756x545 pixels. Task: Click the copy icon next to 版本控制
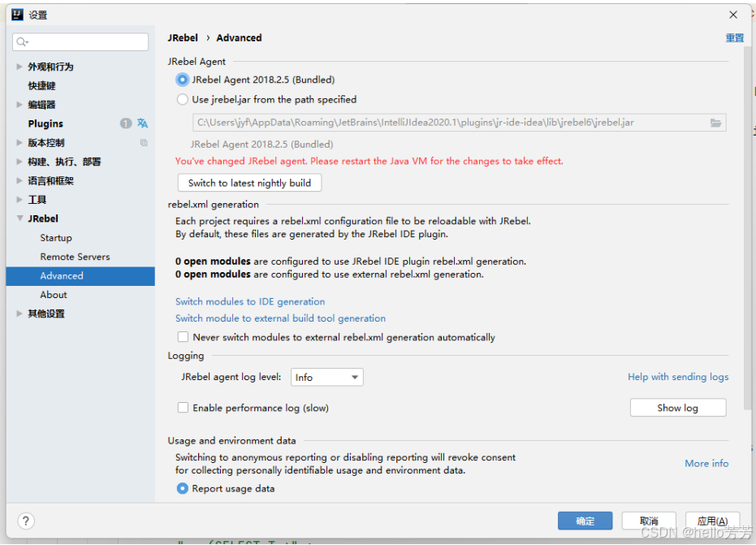(144, 142)
